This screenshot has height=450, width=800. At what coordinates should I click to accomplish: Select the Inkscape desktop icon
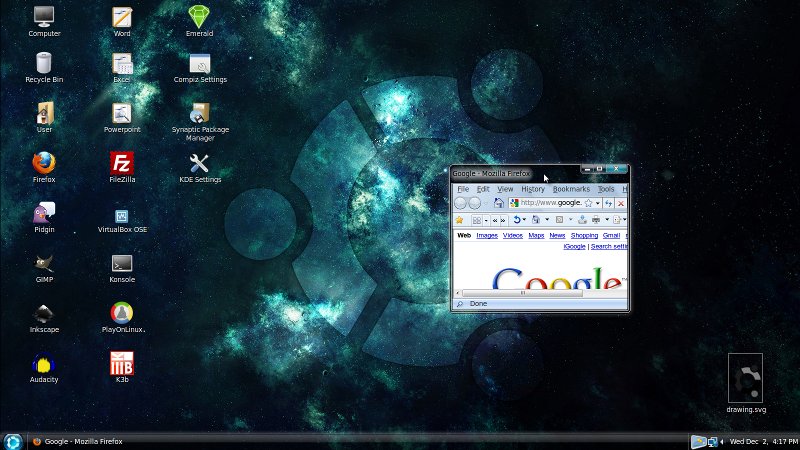[x=44, y=317]
